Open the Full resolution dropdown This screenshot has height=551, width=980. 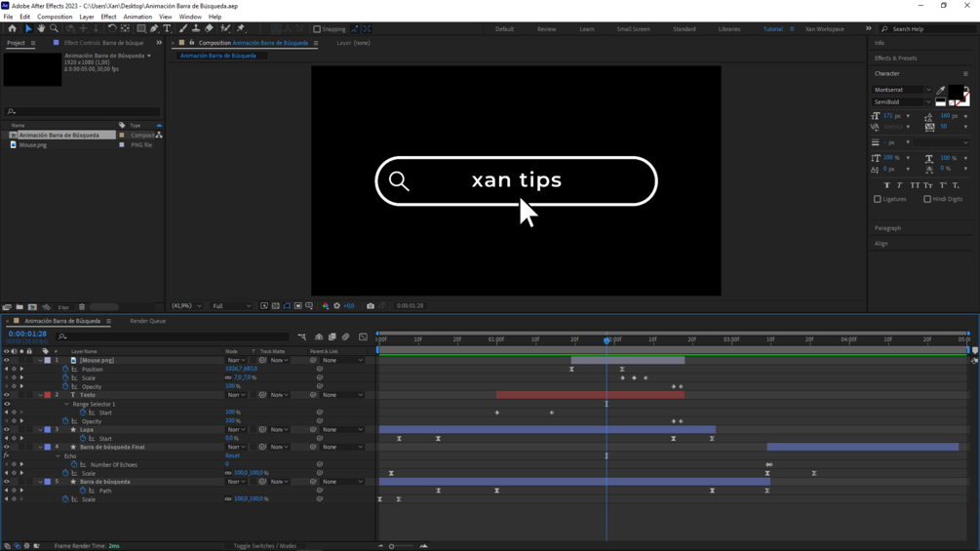[x=231, y=306]
